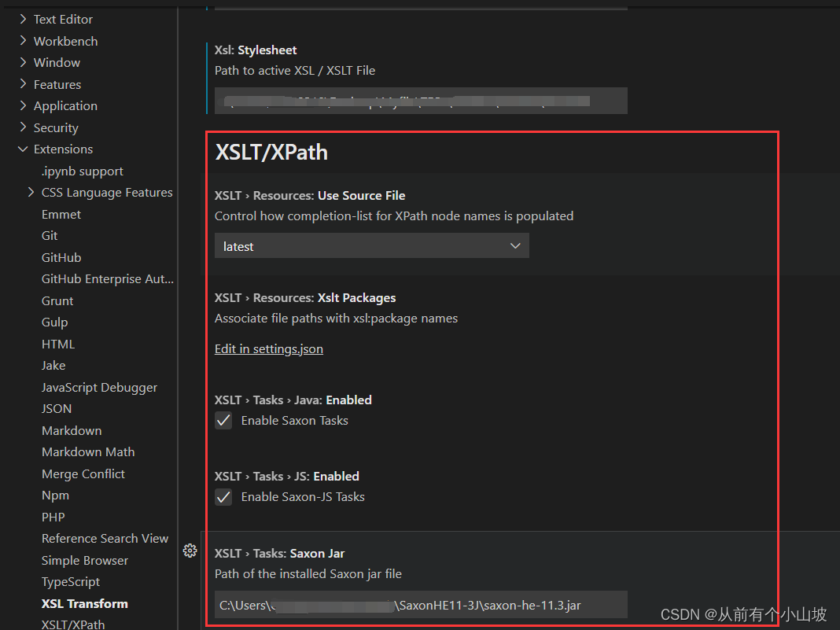The image size is (840, 630).
Task: Expand CSS Language Features settings
Action: [x=107, y=192]
